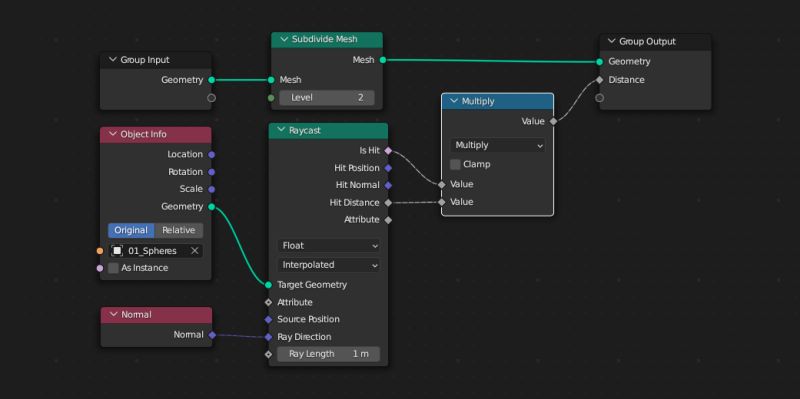The image size is (800, 399).
Task: Open the Float data type dropdown
Action: coord(329,245)
